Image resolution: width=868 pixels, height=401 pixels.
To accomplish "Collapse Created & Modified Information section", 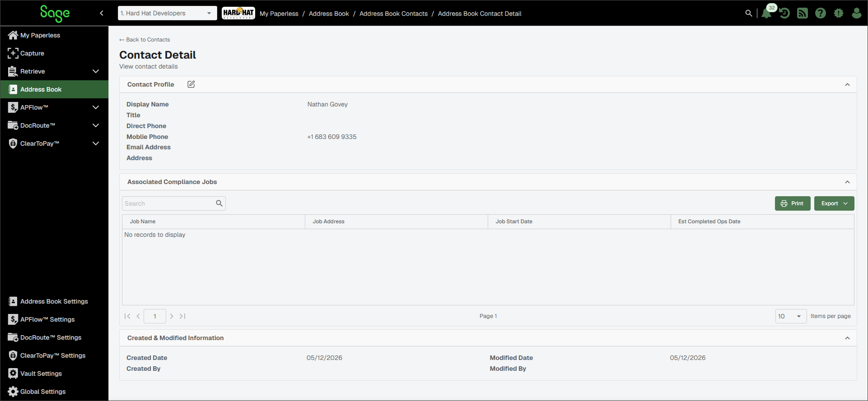I will click(x=847, y=338).
